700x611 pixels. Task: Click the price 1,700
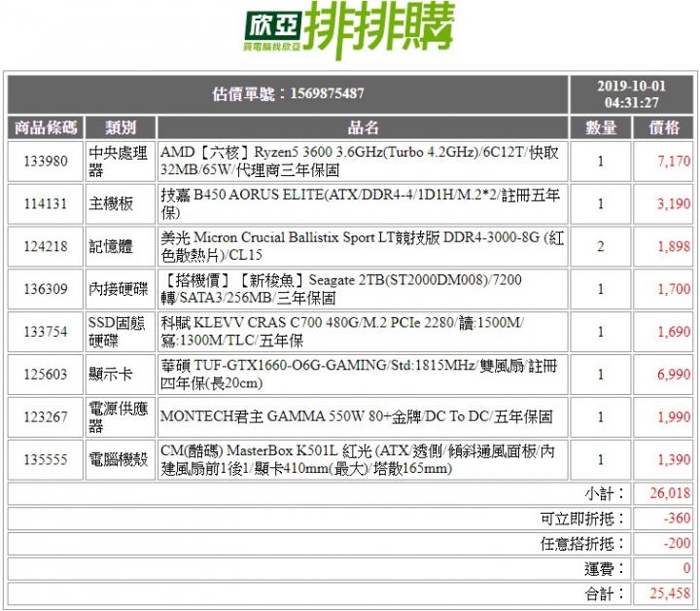tap(674, 289)
